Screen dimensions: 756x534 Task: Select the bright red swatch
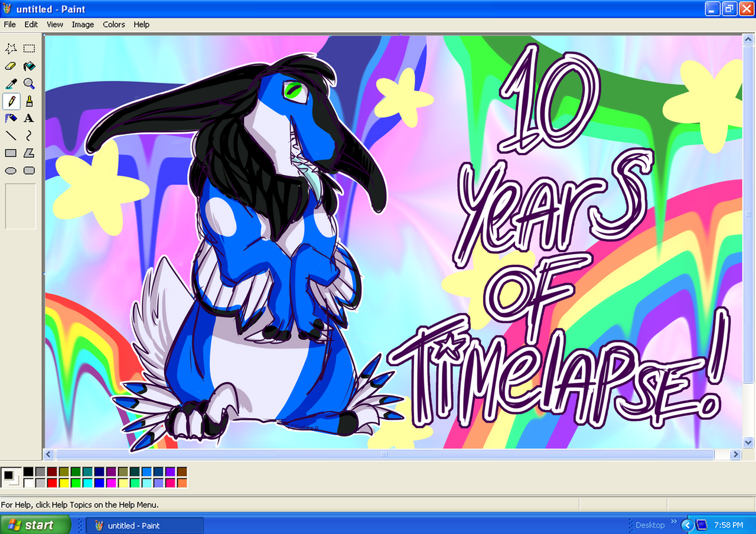52,483
